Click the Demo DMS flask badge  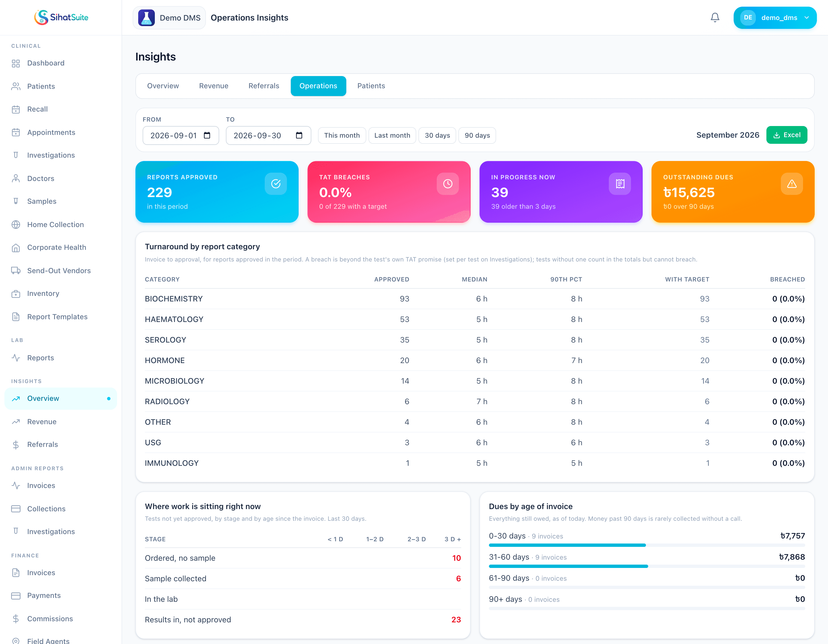(169, 18)
